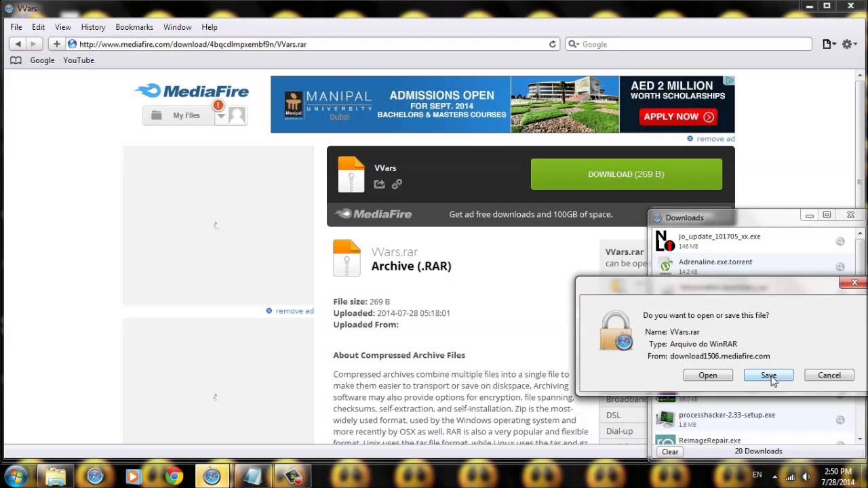The image size is (868, 488).
Task: Click APPLY NOW on the Manipal ad
Action: coord(677,117)
